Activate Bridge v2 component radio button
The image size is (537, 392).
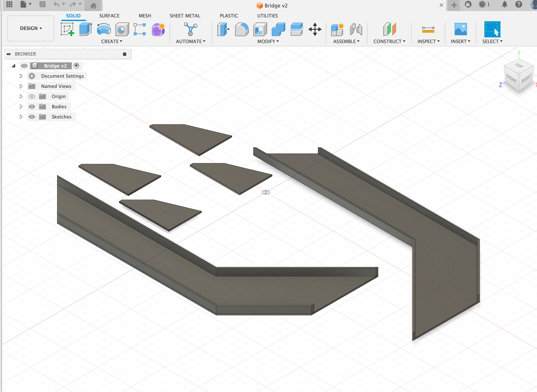pos(76,66)
